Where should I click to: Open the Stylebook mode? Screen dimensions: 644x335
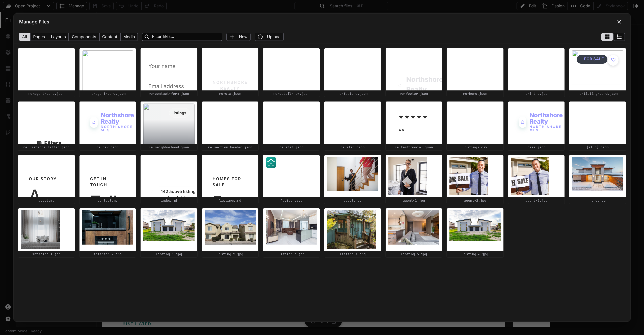tap(610, 6)
